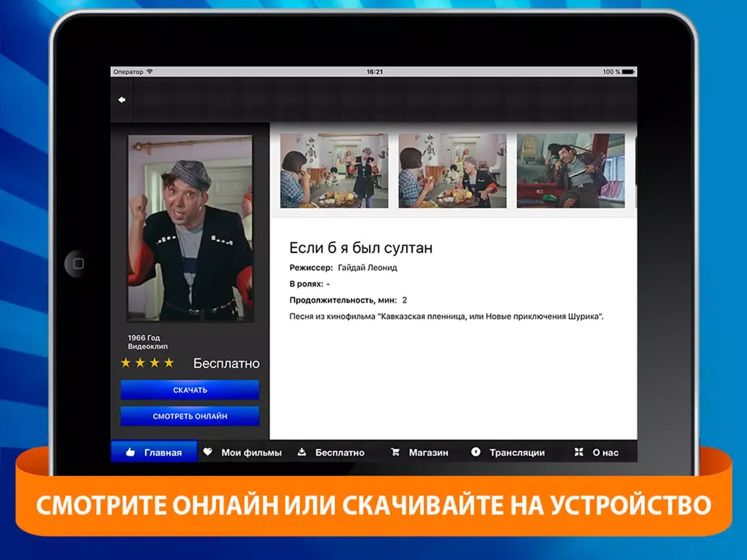Select director name Гайдай Леонид
This screenshot has height=560, width=747.
coord(368,268)
